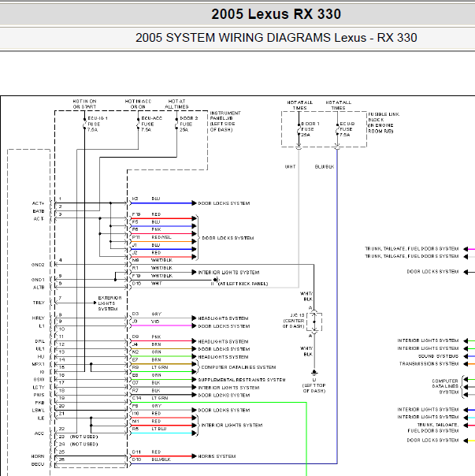Select the "SOUND SYSTEMS" label on the right

438,356
